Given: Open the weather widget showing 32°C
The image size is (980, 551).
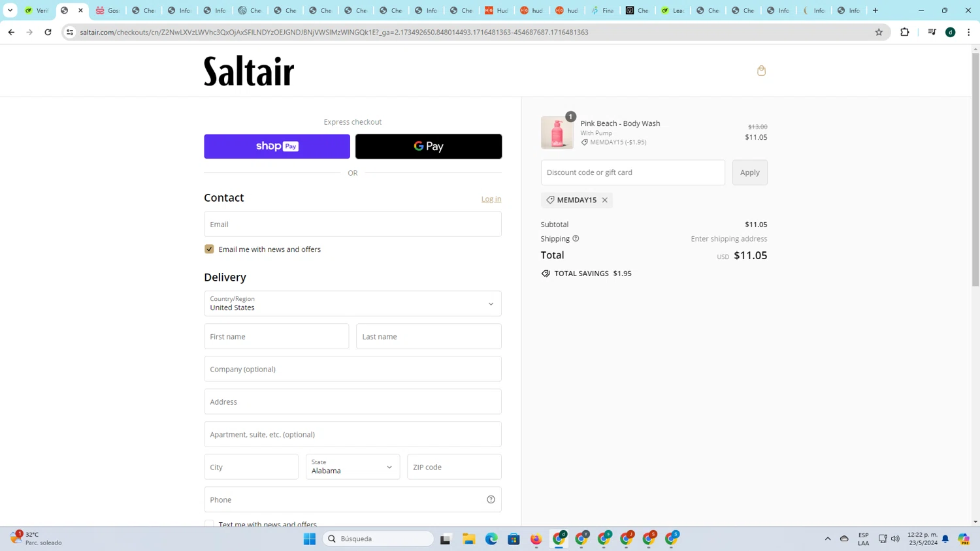Looking at the screenshot, I should [x=37, y=539].
